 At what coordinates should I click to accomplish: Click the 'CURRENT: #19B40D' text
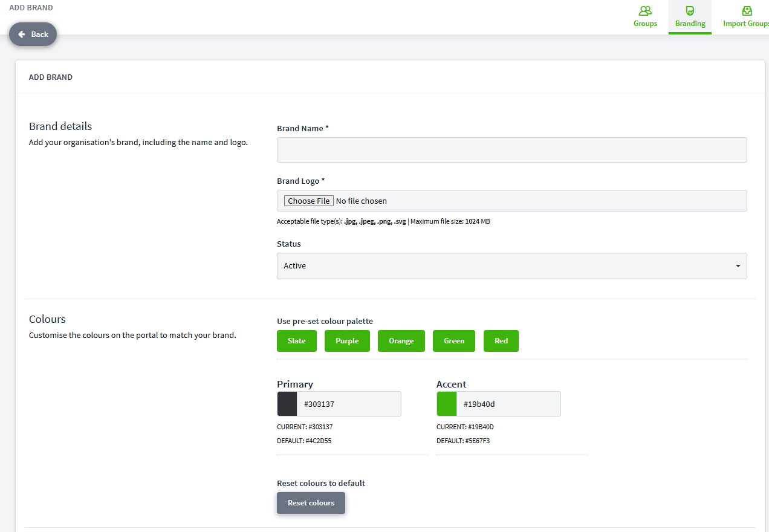click(465, 427)
